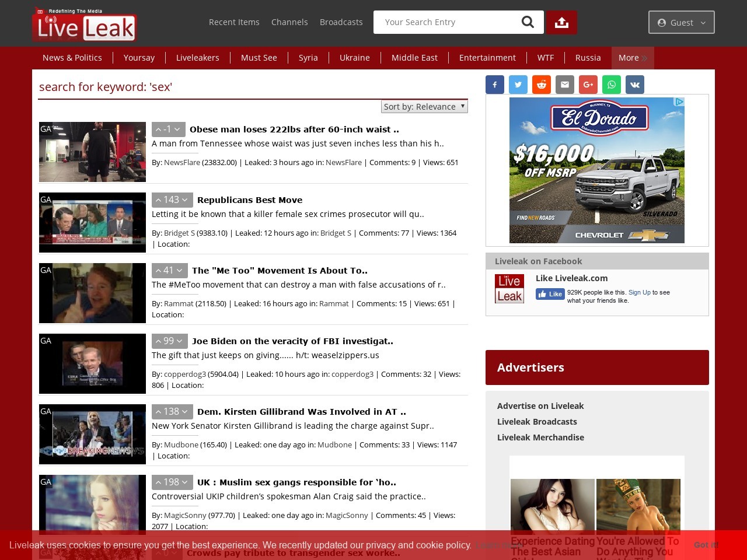Share via the VK icon
Screen dimensions: 747x560
635,85
